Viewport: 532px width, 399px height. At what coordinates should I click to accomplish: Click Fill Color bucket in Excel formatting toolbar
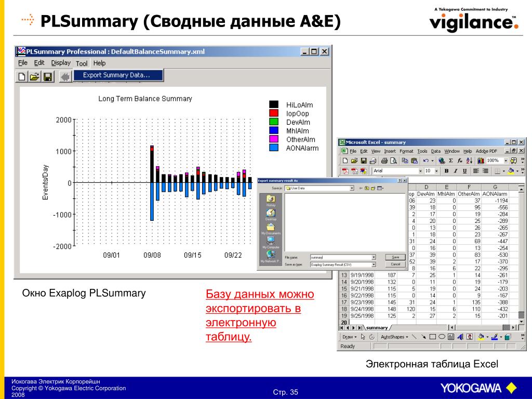pos(511,171)
